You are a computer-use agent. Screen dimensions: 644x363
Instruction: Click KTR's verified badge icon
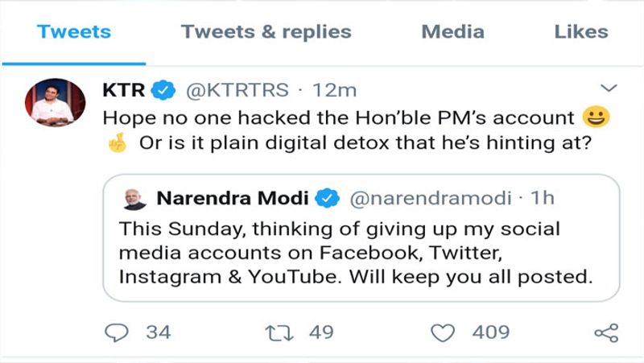tap(165, 90)
